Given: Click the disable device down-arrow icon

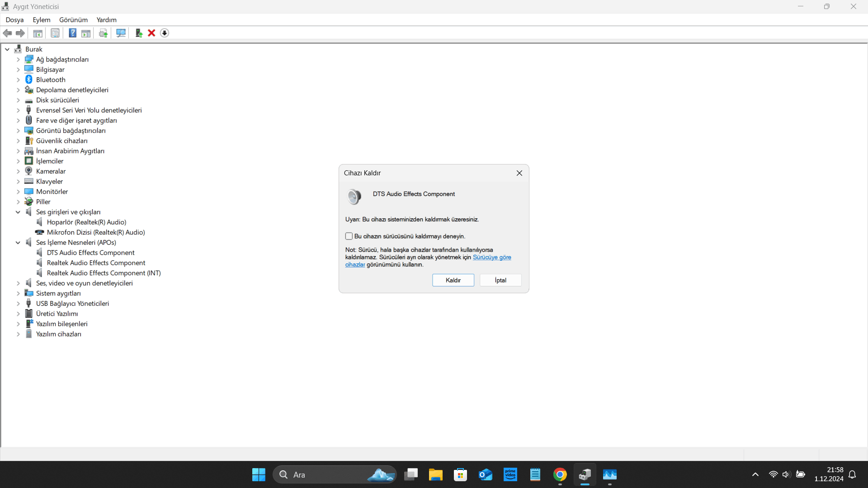Looking at the screenshot, I should pos(165,33).
